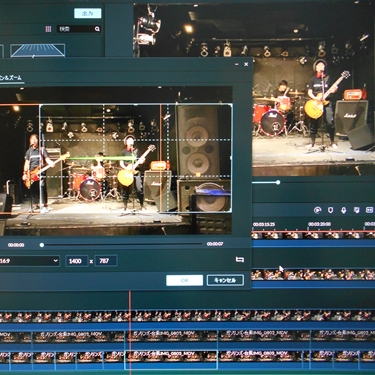The height and width of the screenshot is (375, 375).
Task: Confirm the dialog with the OK button
Action: click(x=184, y=280)
